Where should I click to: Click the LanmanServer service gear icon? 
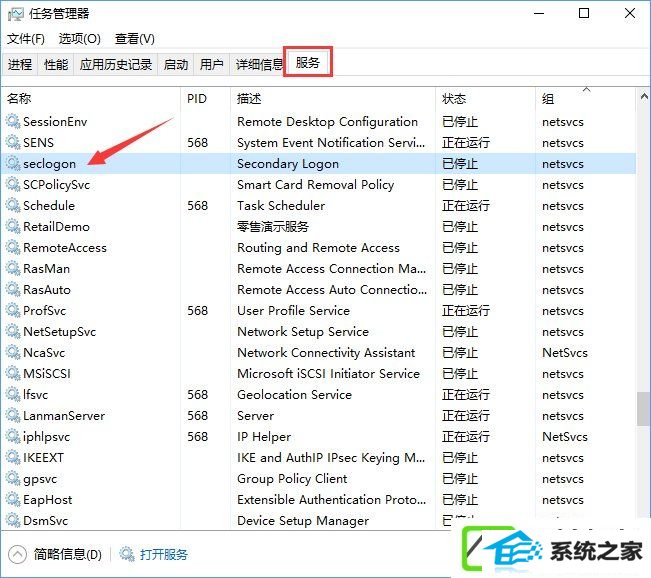(13, 416)
